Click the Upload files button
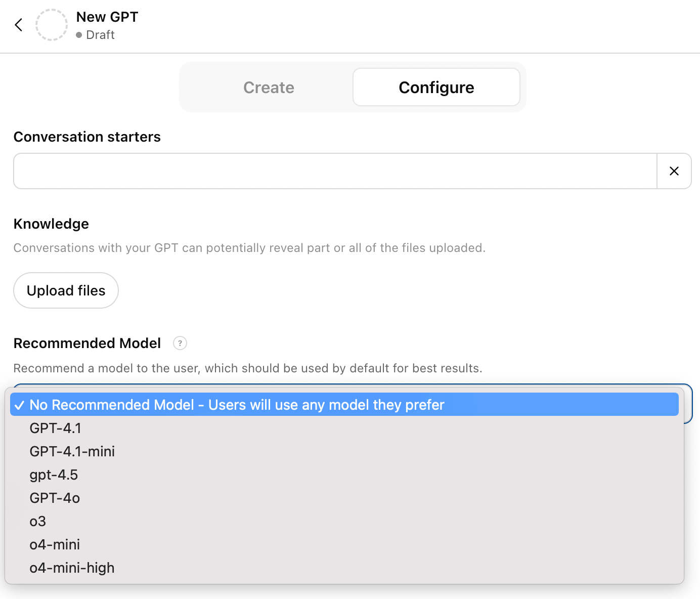Image resolution: width=700 pixels, height=599 pixels. pyautogui.click(x=66, y=290)
